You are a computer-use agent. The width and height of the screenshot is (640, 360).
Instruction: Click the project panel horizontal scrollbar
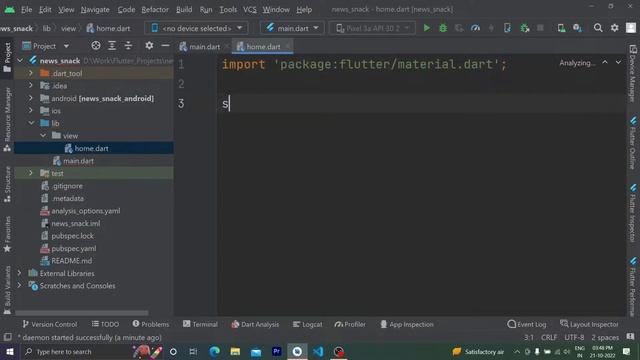pyautogui.click(x=82, y=313)
